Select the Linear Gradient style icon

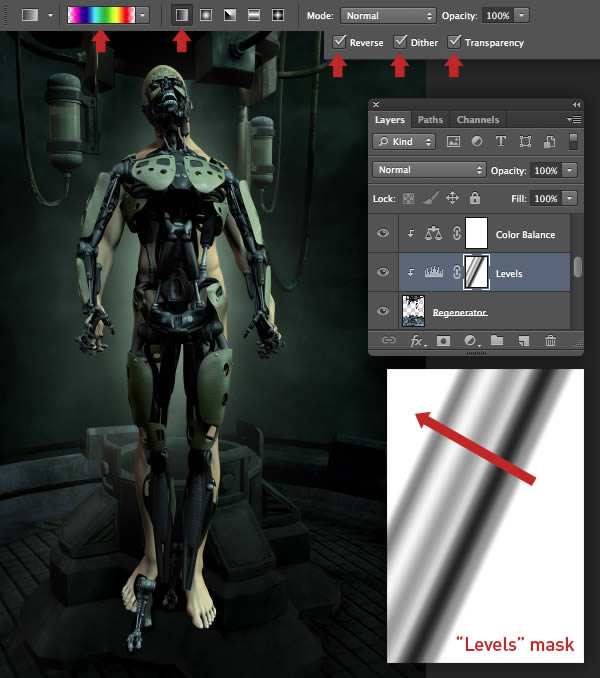(182, 15)
